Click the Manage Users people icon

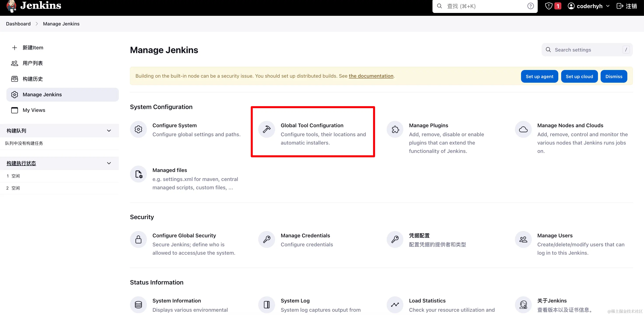pyautogui.click(x=523, y=240)
